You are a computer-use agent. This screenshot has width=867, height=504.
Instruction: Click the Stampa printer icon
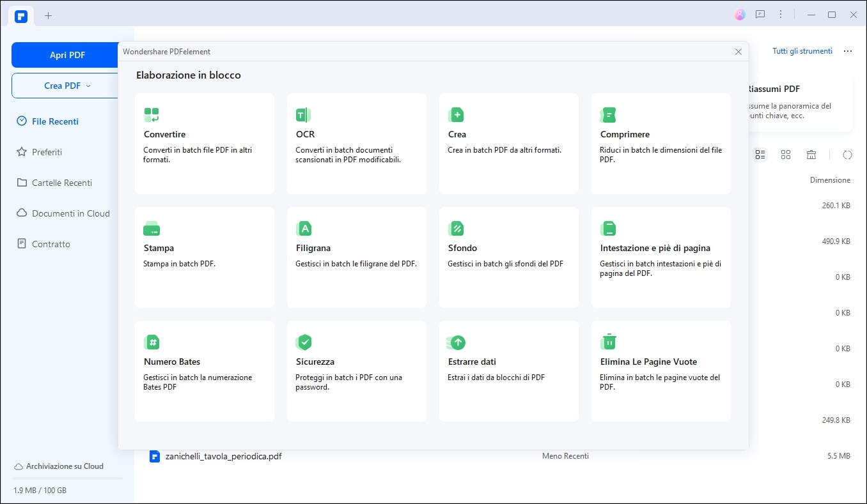pos(152,229)
